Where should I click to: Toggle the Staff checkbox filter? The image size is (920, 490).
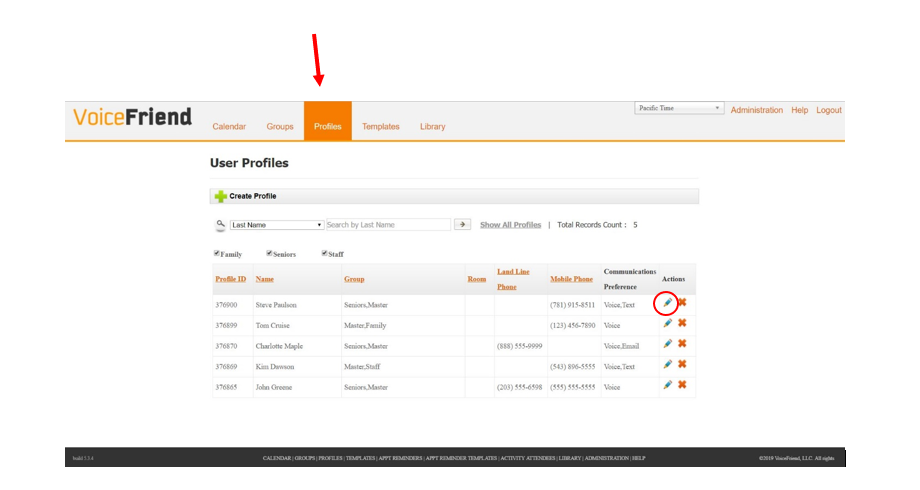click(324, 254)
